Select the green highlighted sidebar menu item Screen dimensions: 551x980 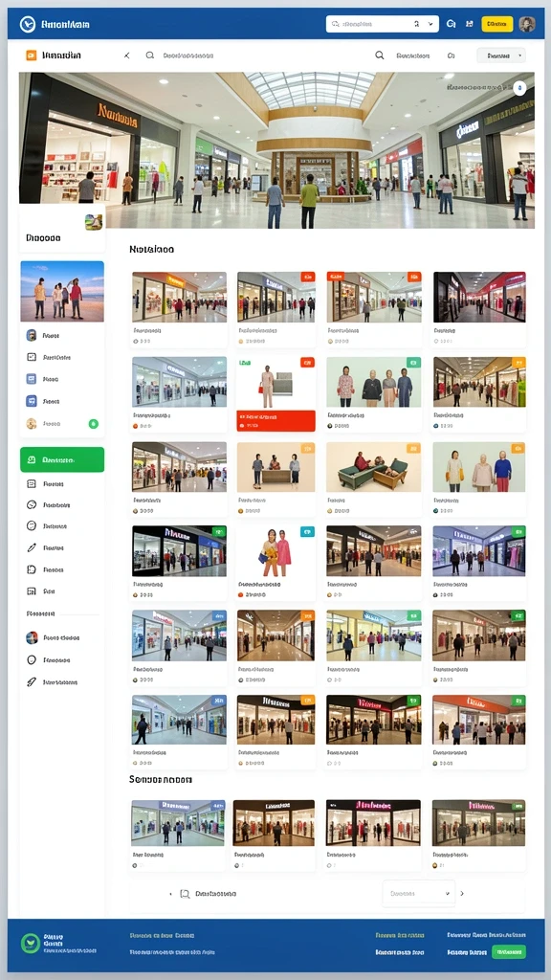point(62,459)
